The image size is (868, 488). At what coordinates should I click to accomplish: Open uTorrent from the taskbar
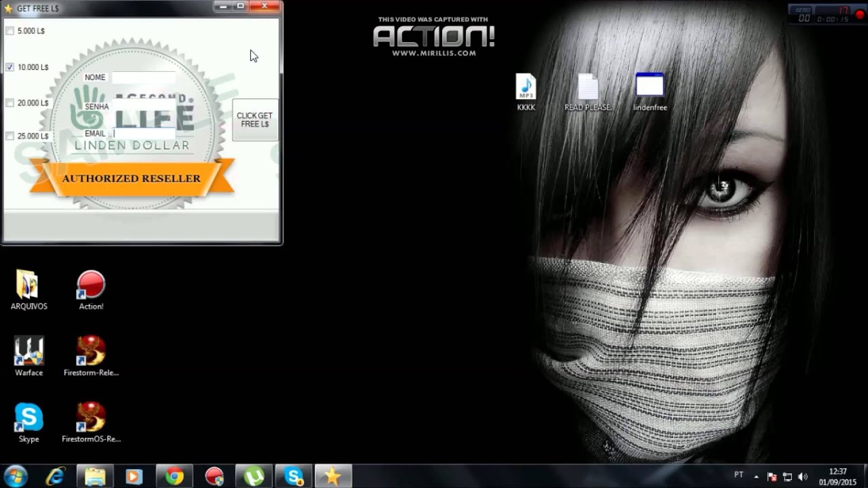(254, 476)
